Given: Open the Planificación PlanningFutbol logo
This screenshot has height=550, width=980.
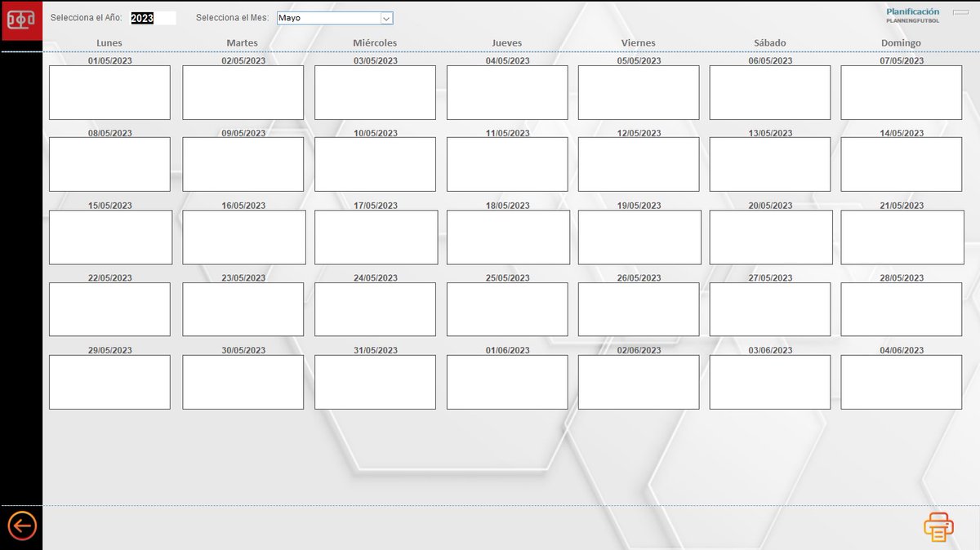Looking at the screenshot, I should [913, 15].
